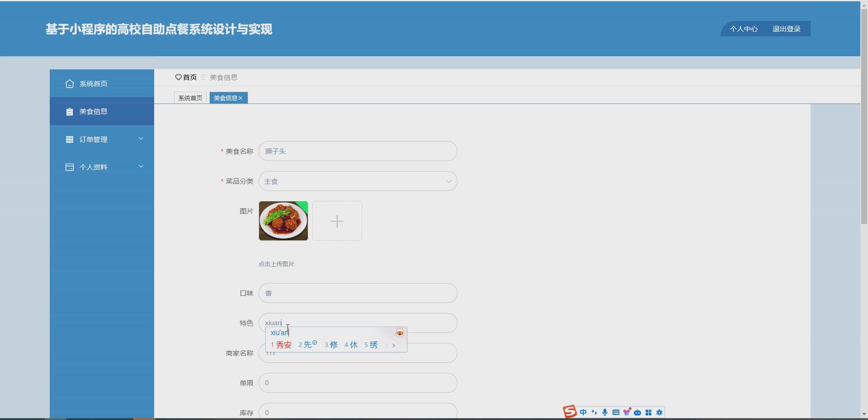
Task: Click the 特色 input field
Action: coord(358,323)
